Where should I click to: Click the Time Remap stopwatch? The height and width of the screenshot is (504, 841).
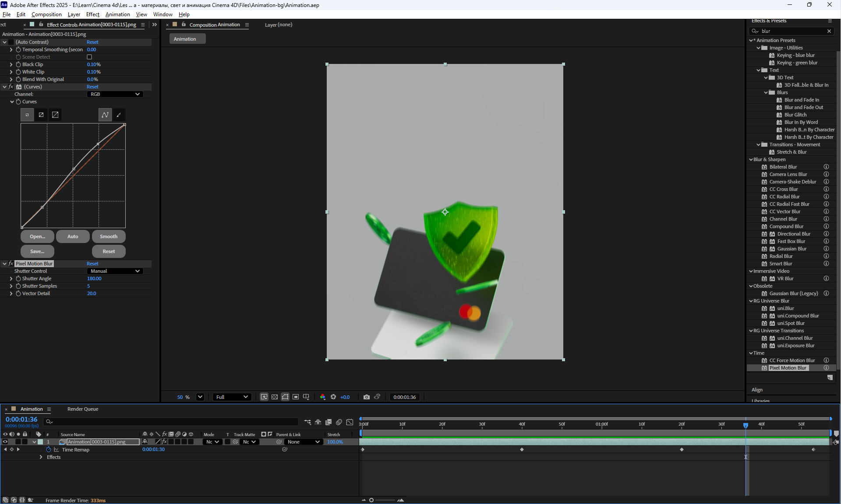[x=49, y=450]
